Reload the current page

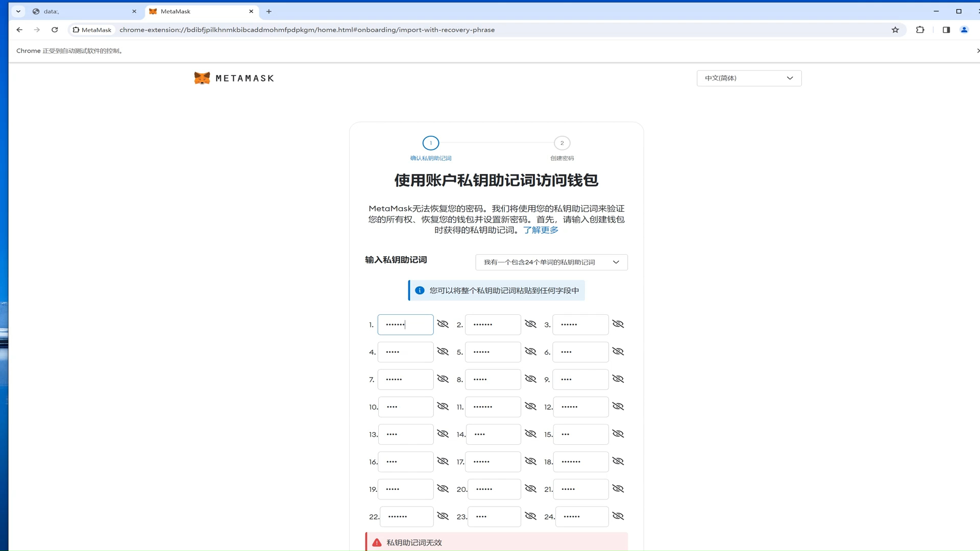pyautogui.click(x=55, y=30)
